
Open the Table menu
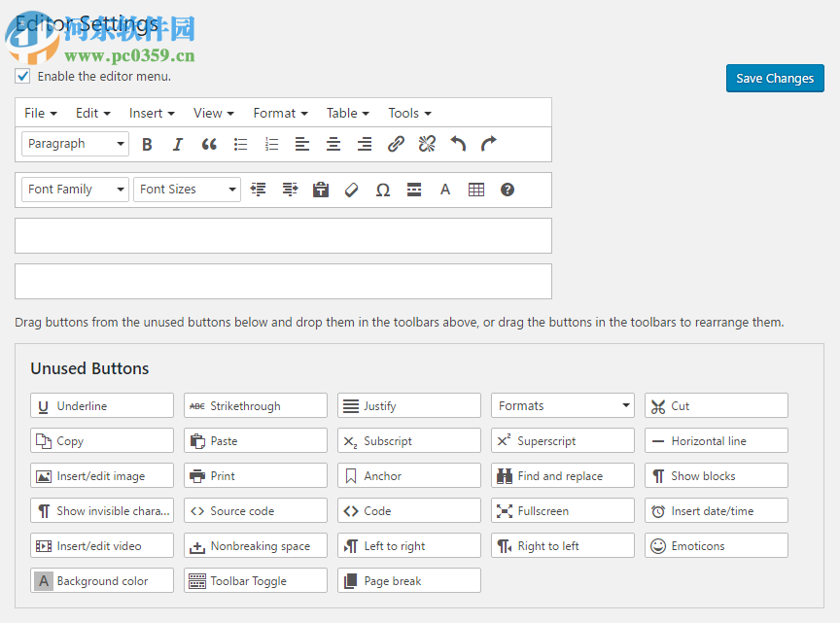(348, 113)
